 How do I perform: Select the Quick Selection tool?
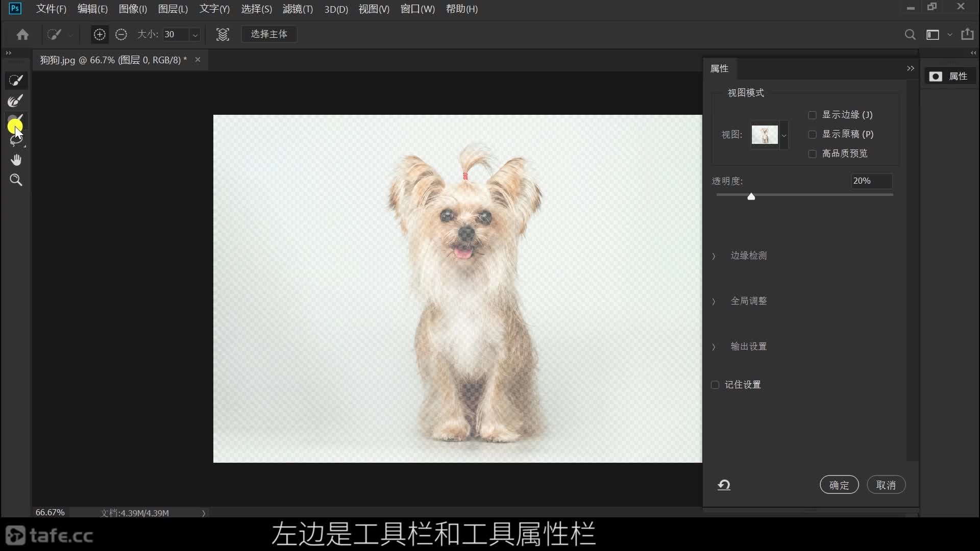pyautogui.click(x=16, y=80)
